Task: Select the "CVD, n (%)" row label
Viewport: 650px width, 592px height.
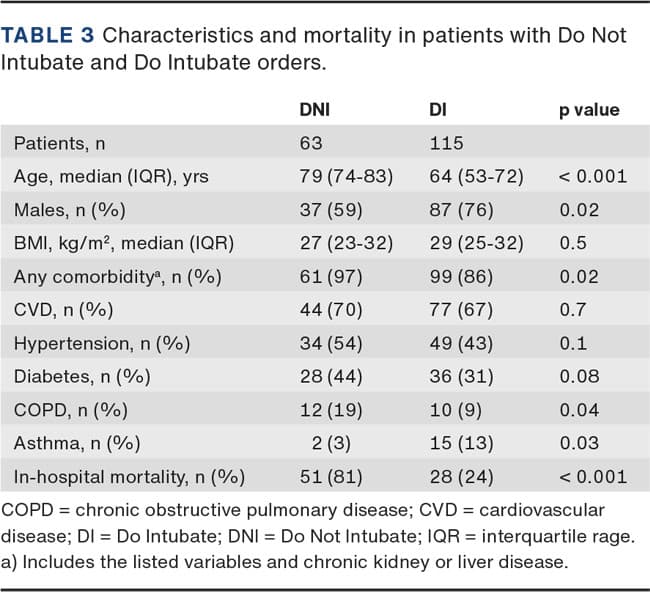Action: pos(65,310)
